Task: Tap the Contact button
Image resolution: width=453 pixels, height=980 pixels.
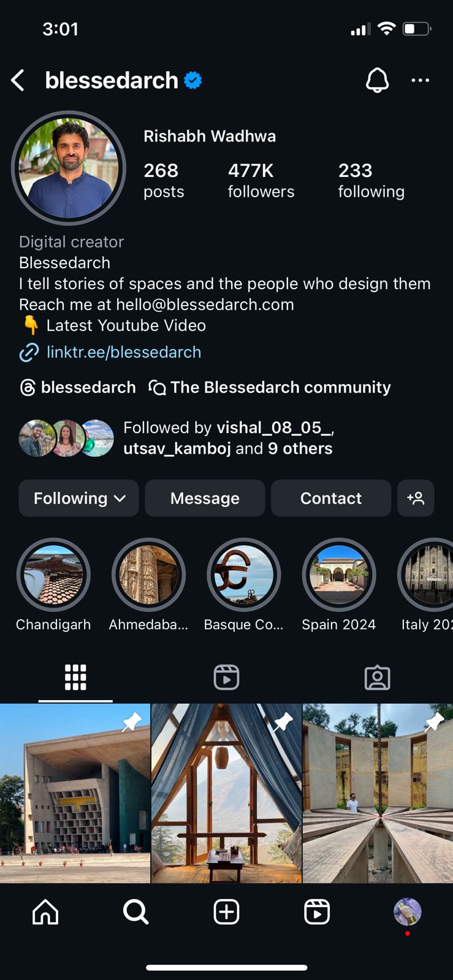Action: click(331, 498)
